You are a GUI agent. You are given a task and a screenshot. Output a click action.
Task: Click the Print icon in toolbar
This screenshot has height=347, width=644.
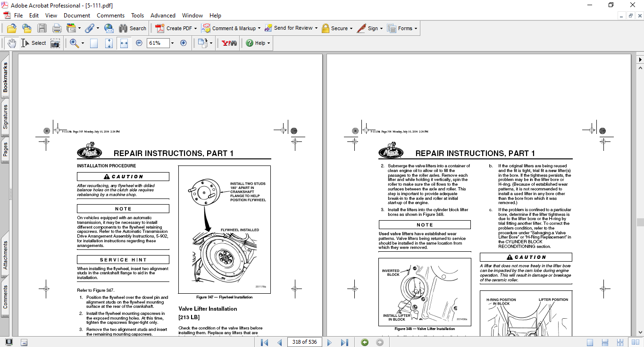click(57, 28)
